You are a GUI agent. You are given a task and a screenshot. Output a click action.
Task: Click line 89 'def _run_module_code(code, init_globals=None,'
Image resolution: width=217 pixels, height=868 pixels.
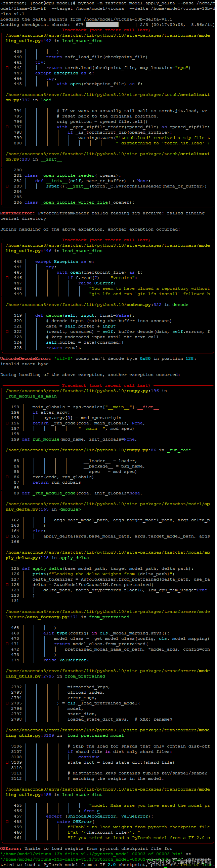coord(82,494)
